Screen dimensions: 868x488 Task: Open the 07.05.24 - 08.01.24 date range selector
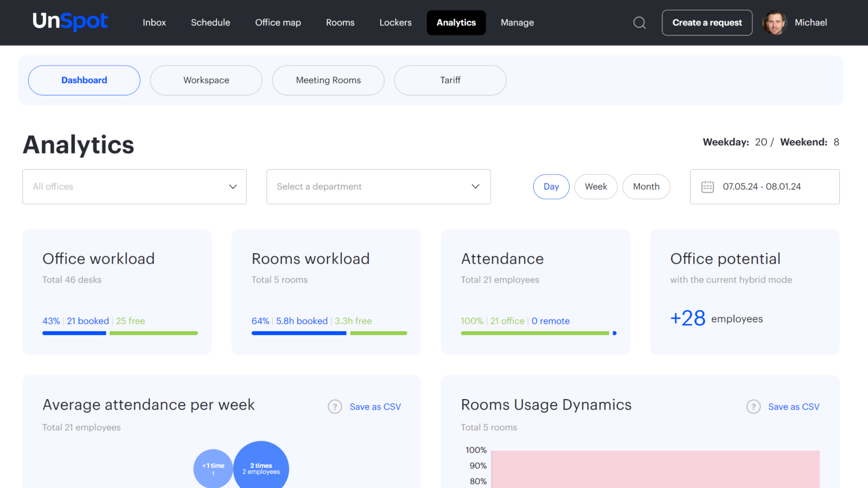coord(764,187)
